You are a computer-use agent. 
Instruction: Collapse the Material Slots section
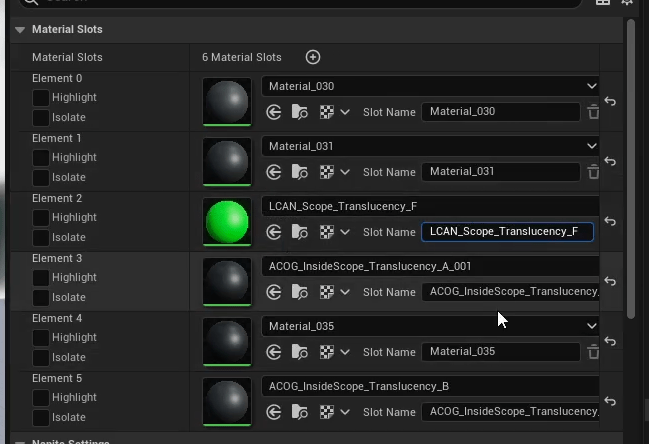tap(20, 30)
